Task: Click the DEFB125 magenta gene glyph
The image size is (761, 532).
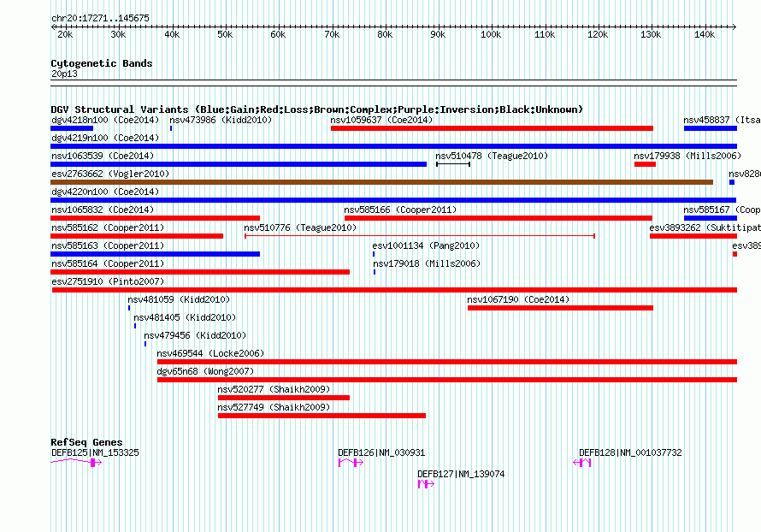Action: (76, 462)
